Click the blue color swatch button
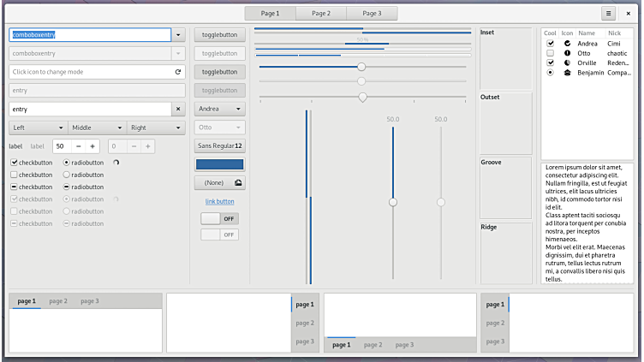Viewport: 644px width, 362px height. coord(220,164)
